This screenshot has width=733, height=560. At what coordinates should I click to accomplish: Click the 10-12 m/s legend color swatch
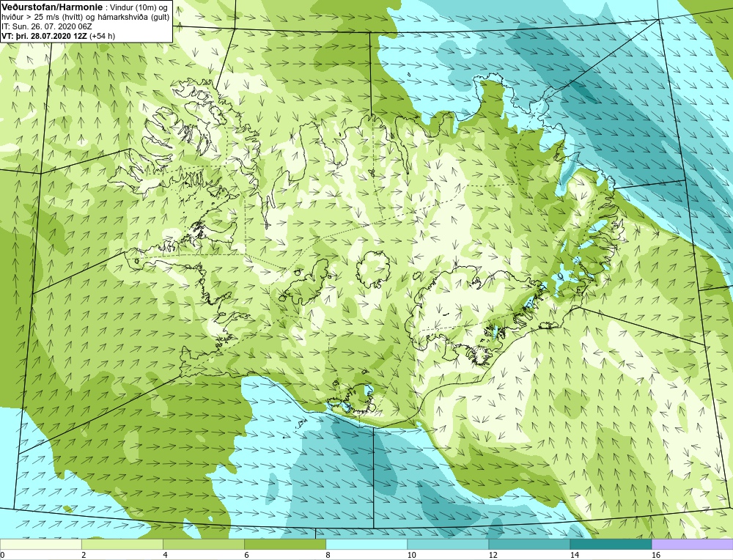447,544
